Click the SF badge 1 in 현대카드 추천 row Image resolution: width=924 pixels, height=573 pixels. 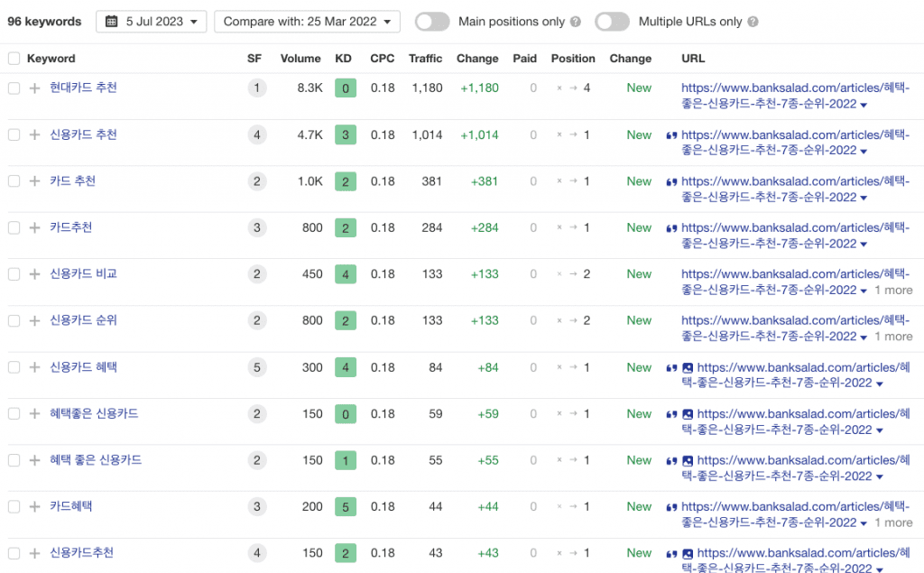[257, 88]
